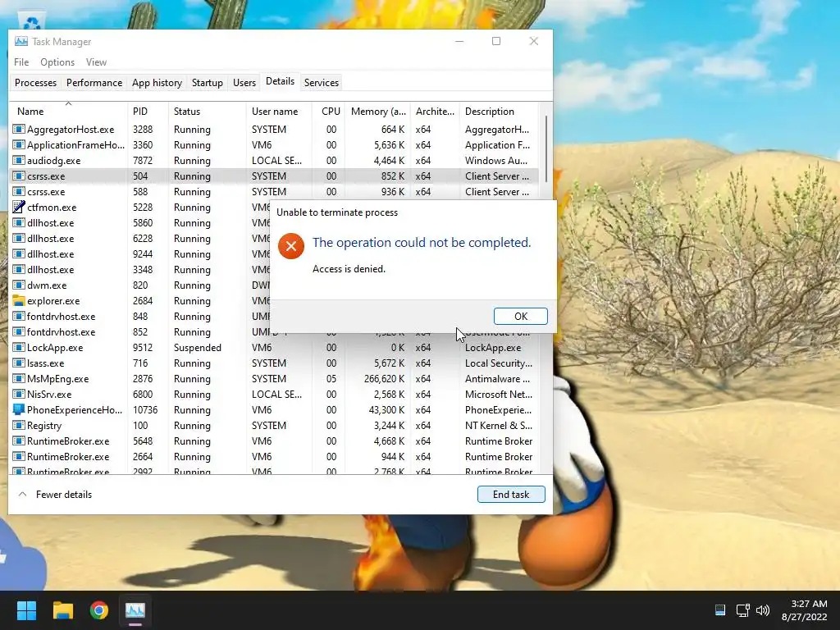
Task: Select the csrss.exe row with PID 588
Action: 274,191
